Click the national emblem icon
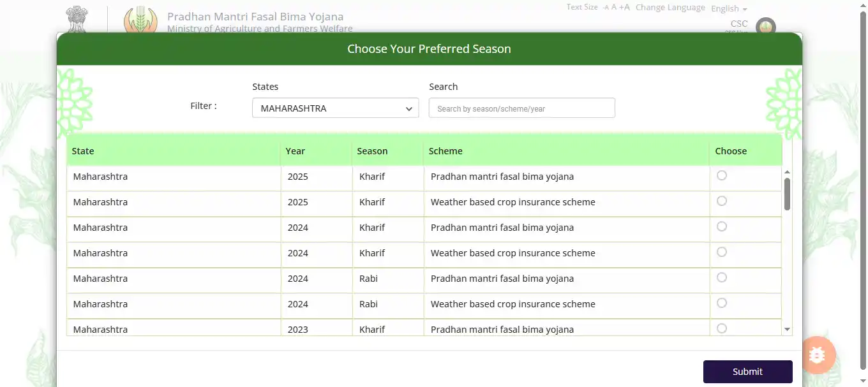The image size is (868, 387). tap(77, 19)
